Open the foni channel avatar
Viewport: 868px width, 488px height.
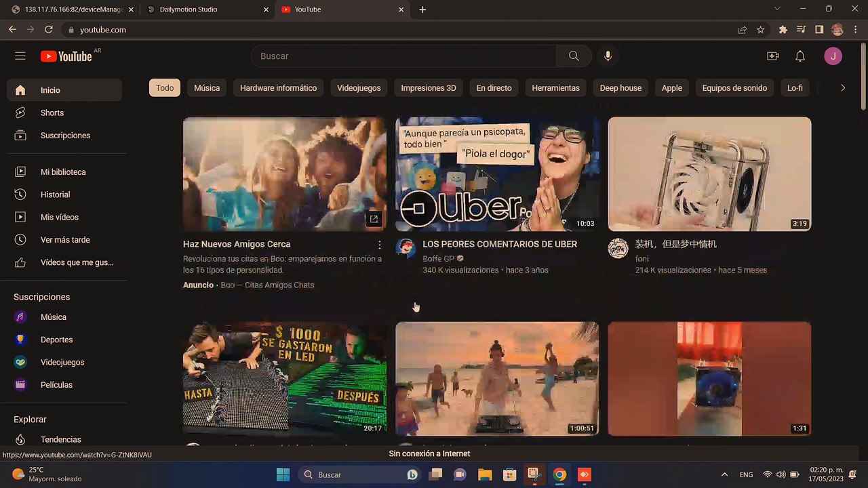coord(618,248)
